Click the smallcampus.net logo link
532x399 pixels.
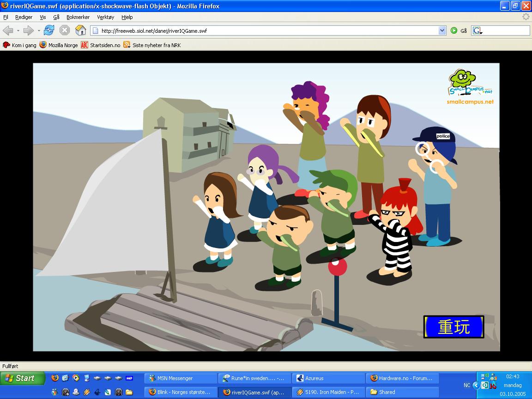(470, 87)
